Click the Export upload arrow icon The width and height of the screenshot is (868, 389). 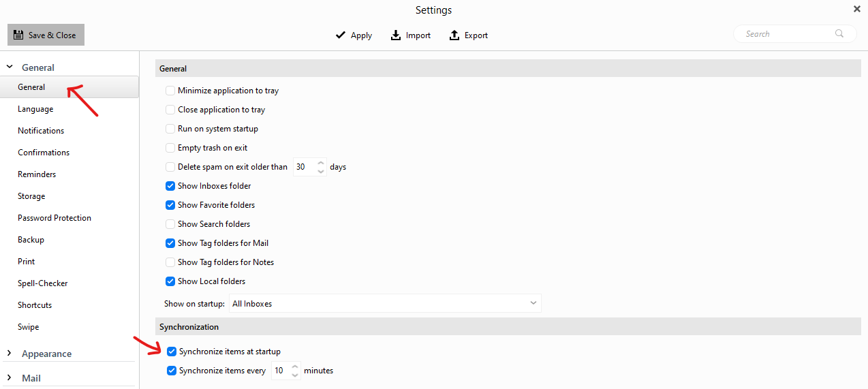click(454, 35)
